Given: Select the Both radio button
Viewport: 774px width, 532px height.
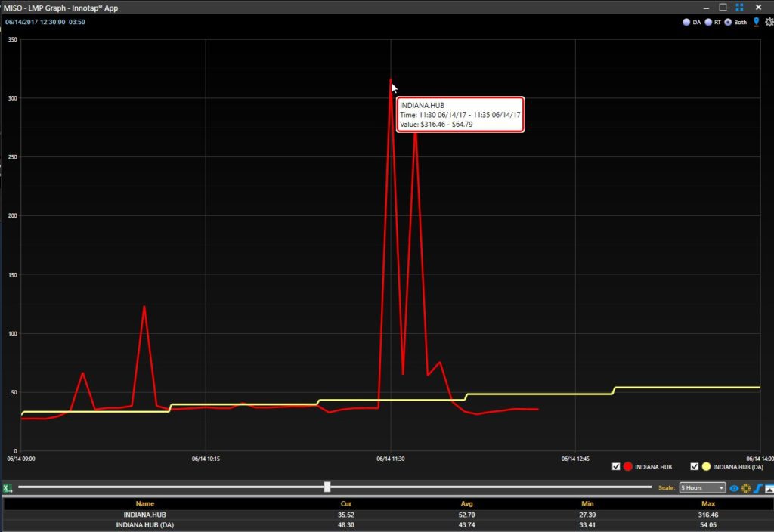Looking at the screenshot, I should [x=728, y=23].
